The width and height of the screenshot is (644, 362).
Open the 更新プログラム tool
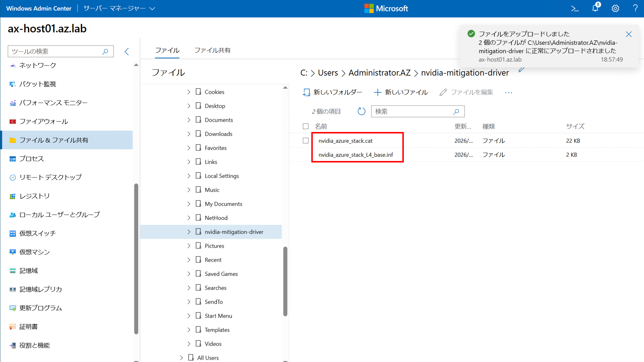[41, 308]
